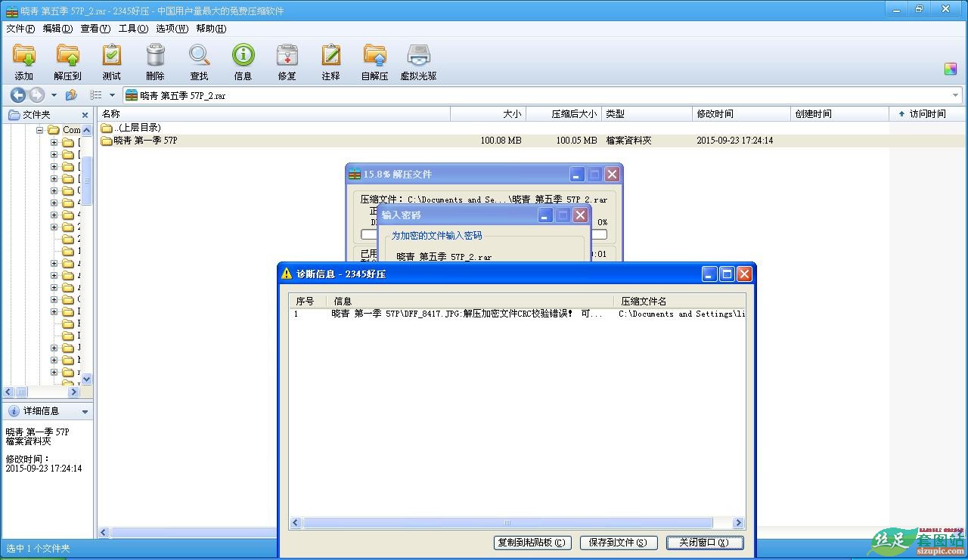Click the 解压到 (Extract to) icon
This screenshot has height=560, width=968.
coord(67,57)
